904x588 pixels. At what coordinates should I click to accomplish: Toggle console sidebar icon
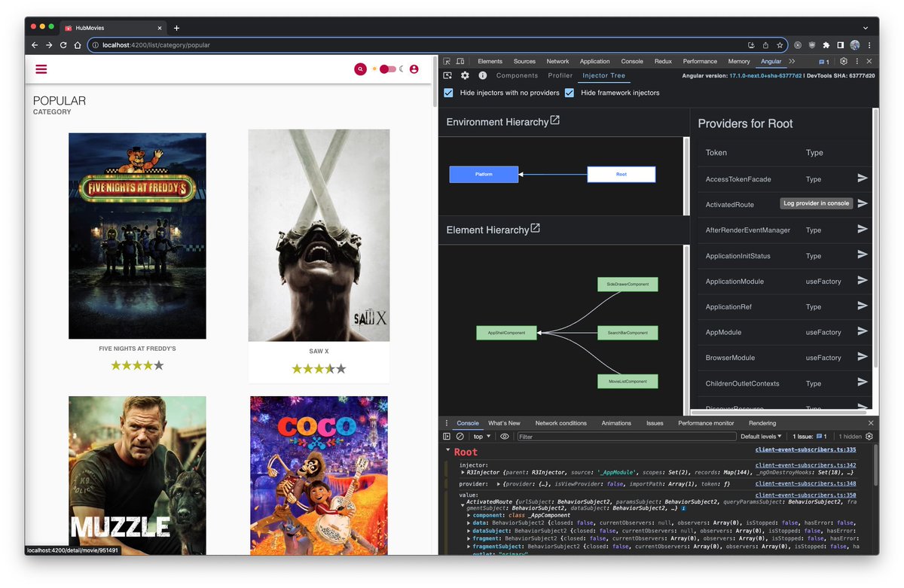[x=447, y=437]
